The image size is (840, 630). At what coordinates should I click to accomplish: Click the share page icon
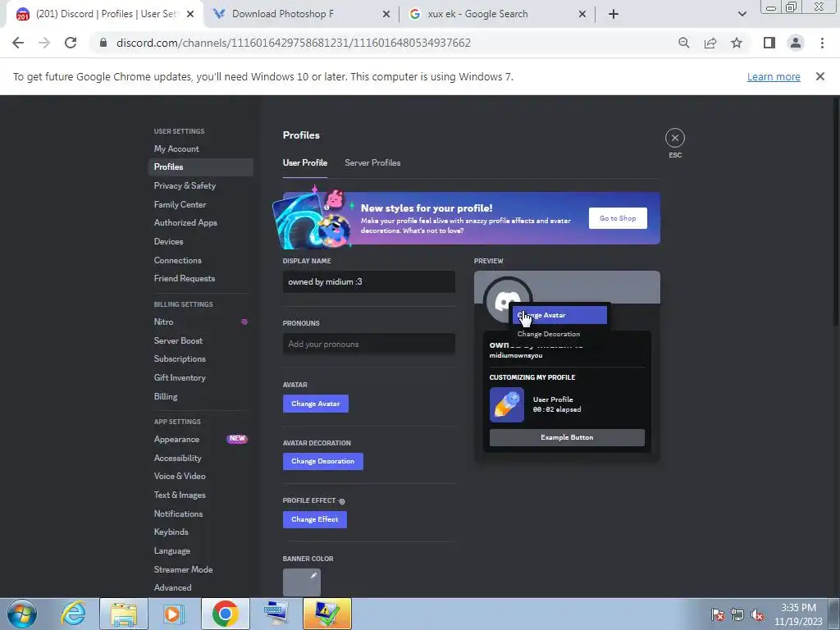(710, 43)
